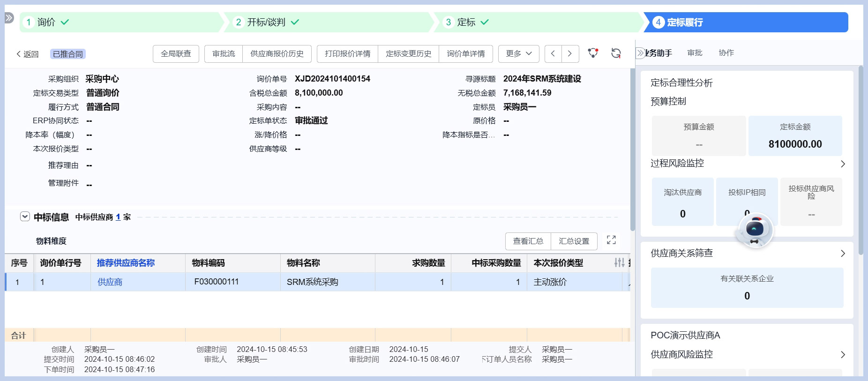Screen dimensions: 868x381
Task: Switch to the 协作 tab
Action: (x=726, y=53)
